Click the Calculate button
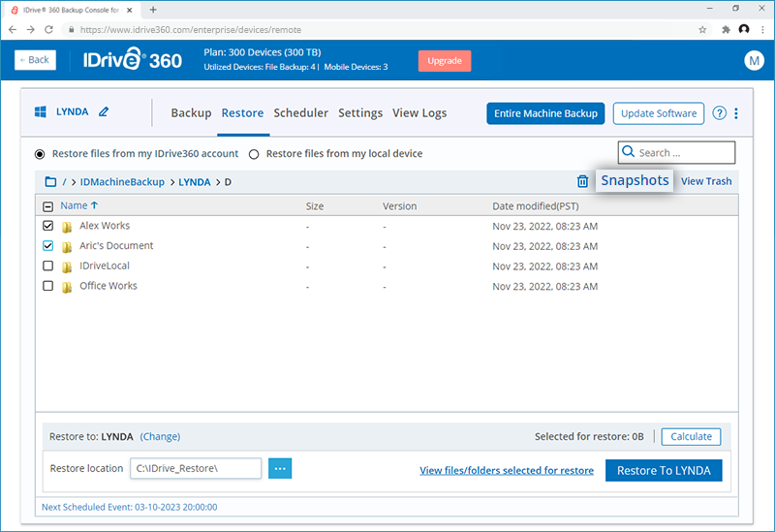This screenshot has width=775, height=532. 691,437
